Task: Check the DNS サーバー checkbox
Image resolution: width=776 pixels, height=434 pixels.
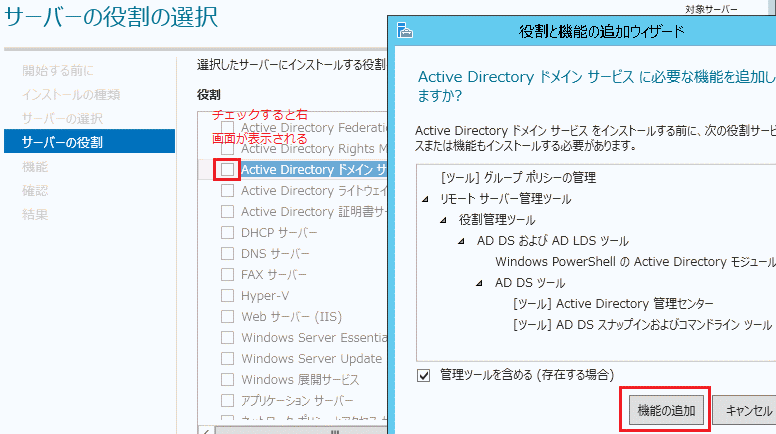Action: 227,253
